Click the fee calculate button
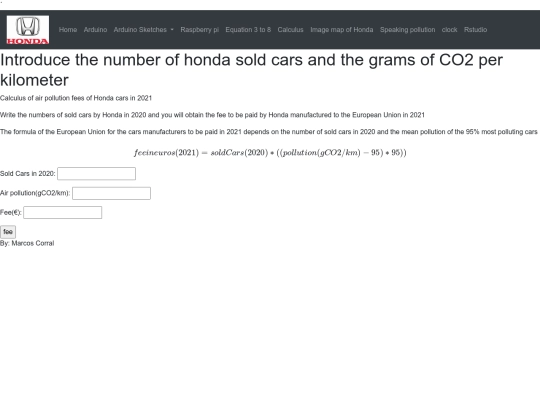 8,232
